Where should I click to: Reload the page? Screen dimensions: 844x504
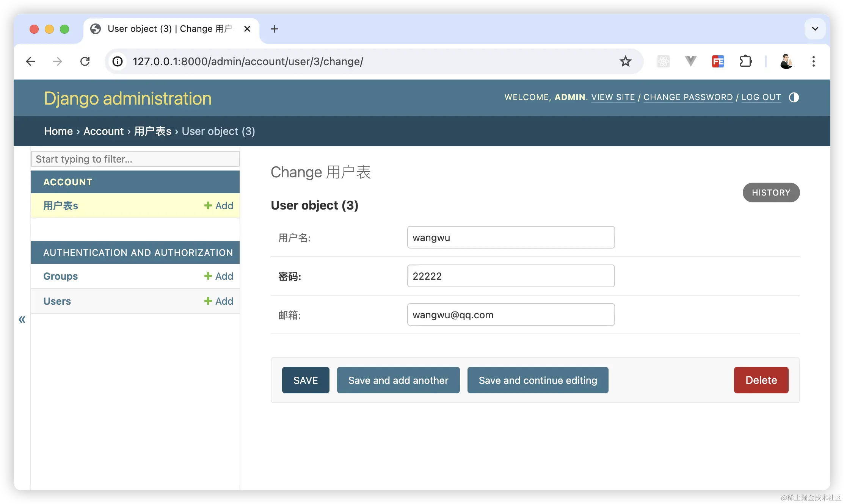click(85, 61)
